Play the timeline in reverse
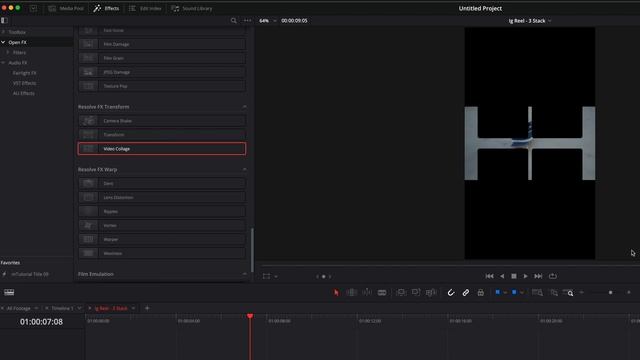The height and width of the screenshot is (360, 640). 502,276
